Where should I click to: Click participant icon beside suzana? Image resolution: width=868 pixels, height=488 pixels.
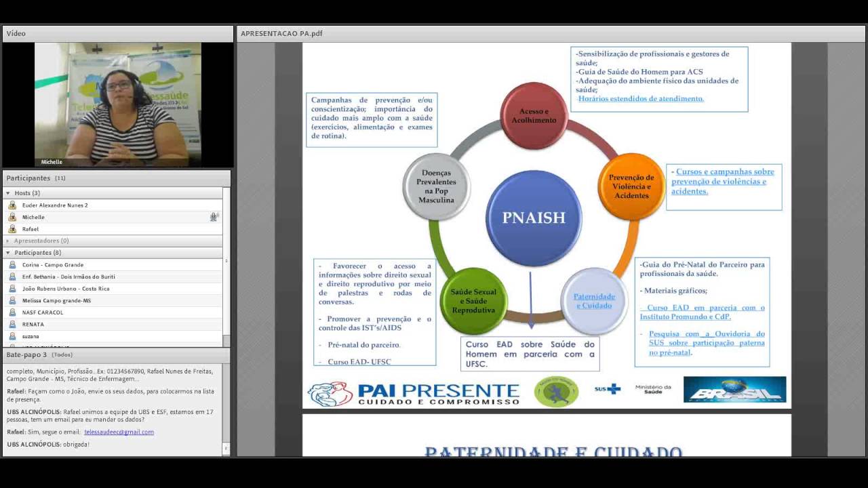pos(12,336)
